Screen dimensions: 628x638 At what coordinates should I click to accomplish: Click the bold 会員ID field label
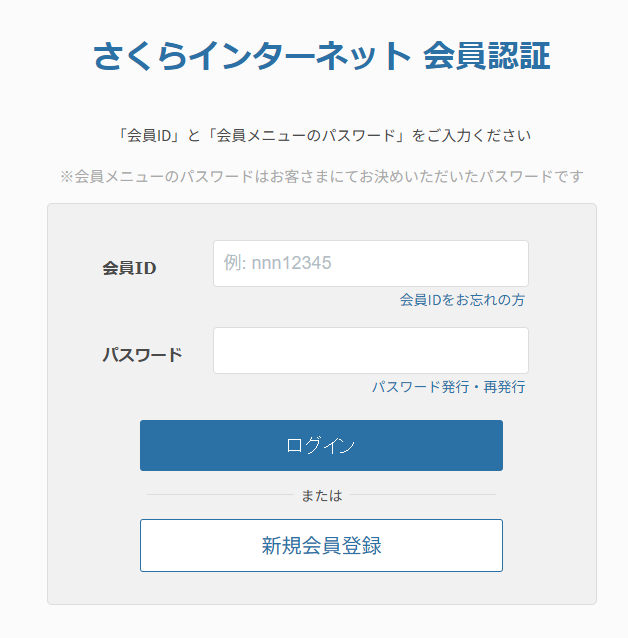click(129, 268)
